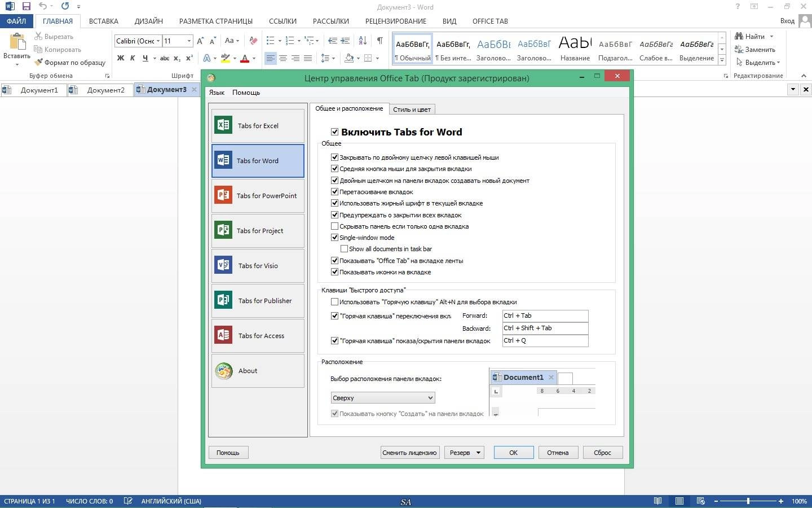This screenshot has height=508, width=812.
Task: Switch to Документ1 document tab
Action: point(34,90)
